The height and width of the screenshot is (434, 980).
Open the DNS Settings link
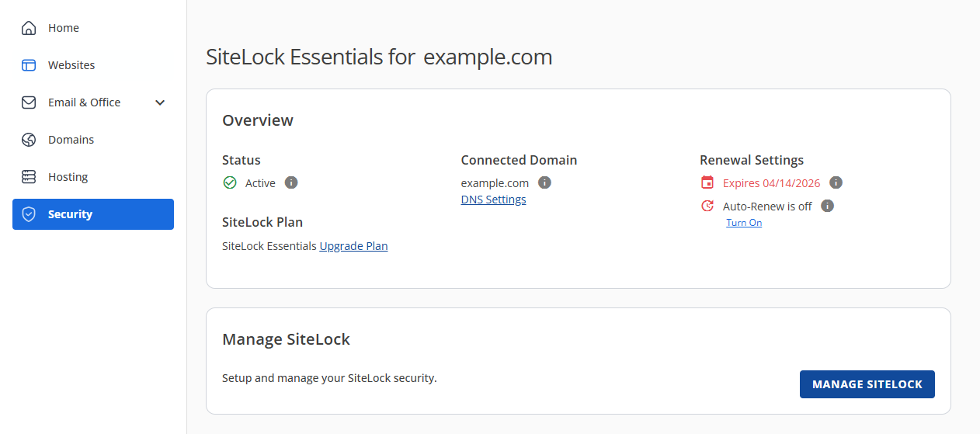coord(493,200)
